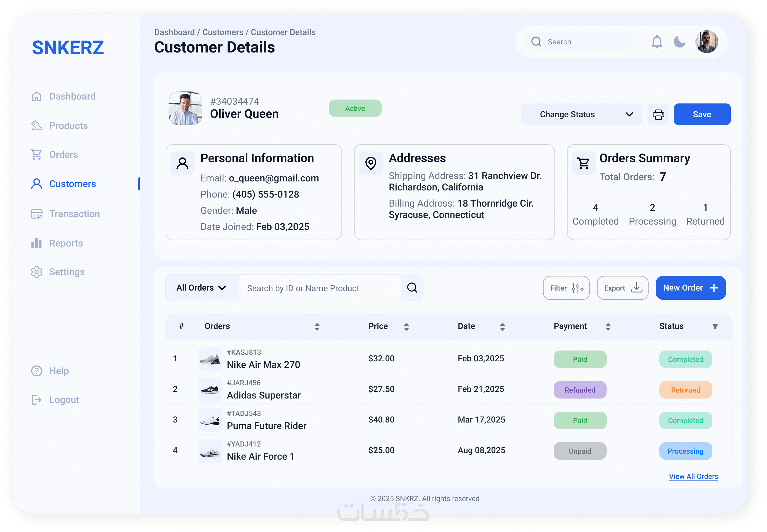This screenshot has width=767, height=532.
Task: Click Oliver Queen's profile photo
Action: [x=185, y=108]
